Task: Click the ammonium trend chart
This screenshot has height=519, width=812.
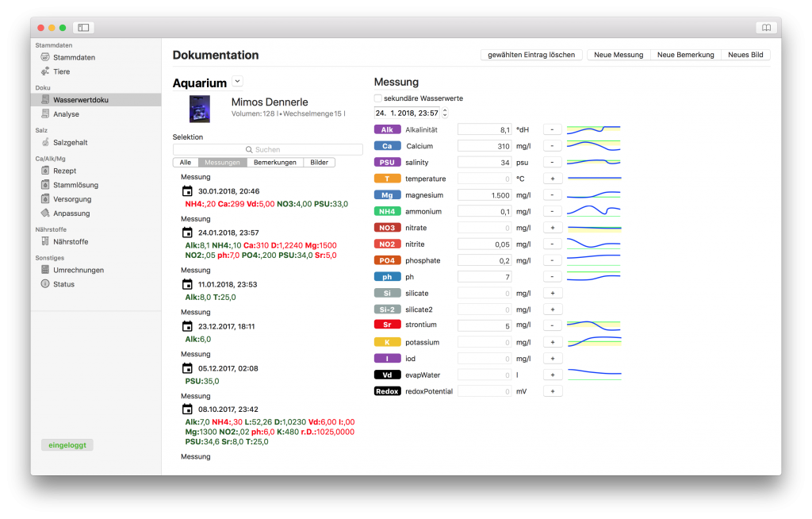Action: coord(593,211)
